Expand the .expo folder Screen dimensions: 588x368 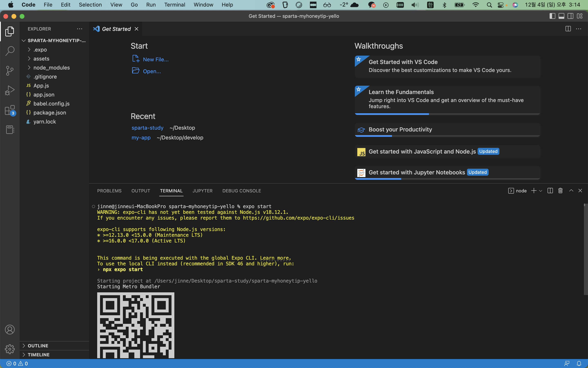[x=54, y=50]
